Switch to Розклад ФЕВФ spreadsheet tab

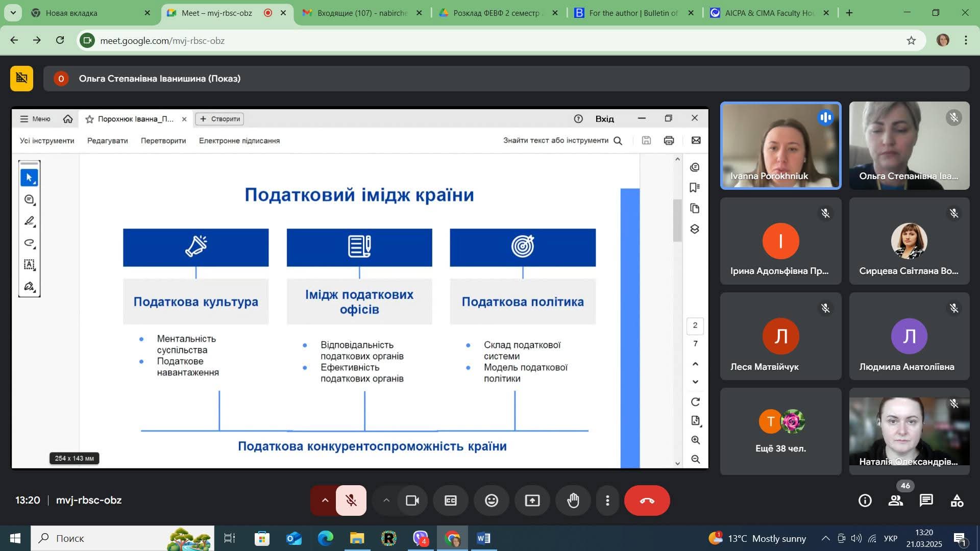tap(496, 13)
